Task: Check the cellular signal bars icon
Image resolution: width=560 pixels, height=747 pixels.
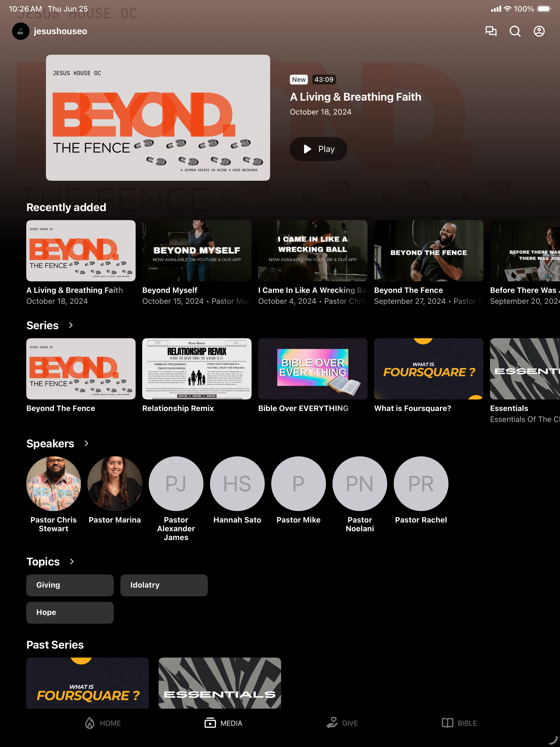Action: point(496,9)
